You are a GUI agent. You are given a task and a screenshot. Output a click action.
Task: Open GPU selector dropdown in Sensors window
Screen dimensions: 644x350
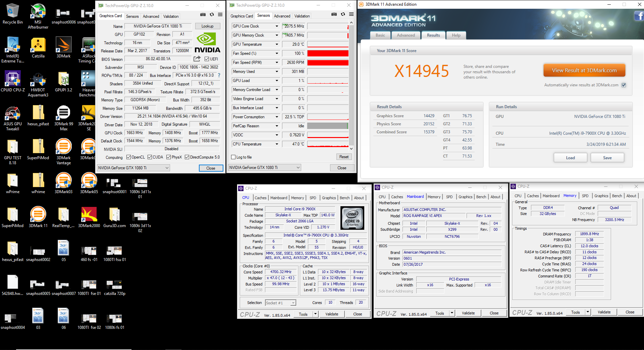point(265,168)
